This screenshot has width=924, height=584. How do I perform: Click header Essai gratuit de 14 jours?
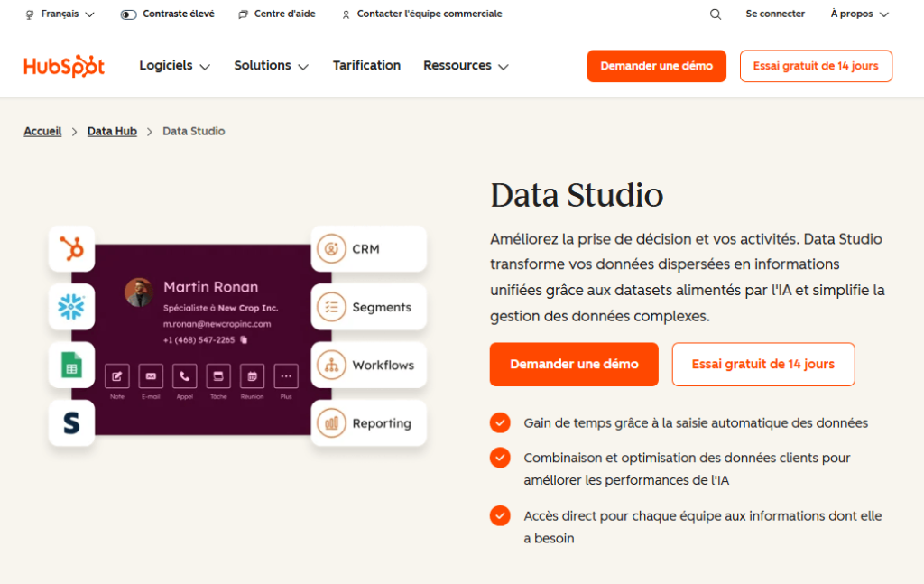pyautogui.click(x=816, y=66)
